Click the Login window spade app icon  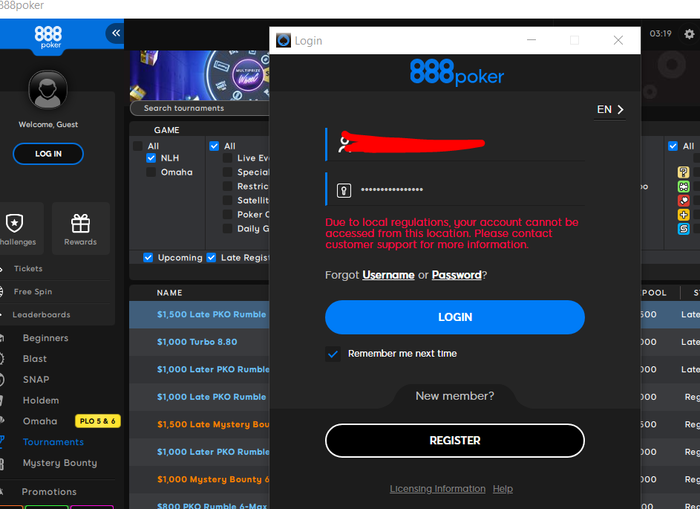(x=283, y=41)
